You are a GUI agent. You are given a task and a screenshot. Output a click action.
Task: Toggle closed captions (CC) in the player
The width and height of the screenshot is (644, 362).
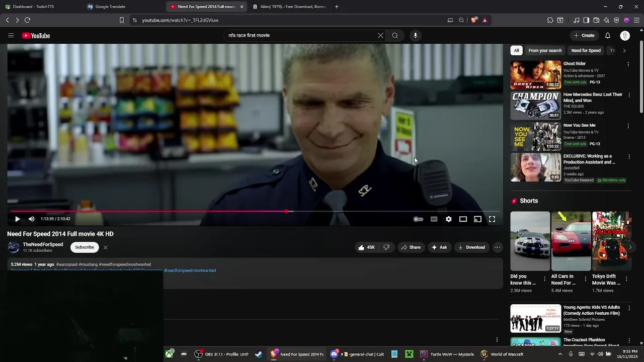coord(434,219)
